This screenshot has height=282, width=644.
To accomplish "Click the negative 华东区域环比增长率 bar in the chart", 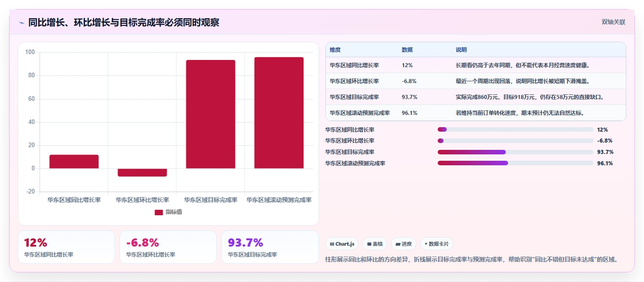I will pos(142,173).
